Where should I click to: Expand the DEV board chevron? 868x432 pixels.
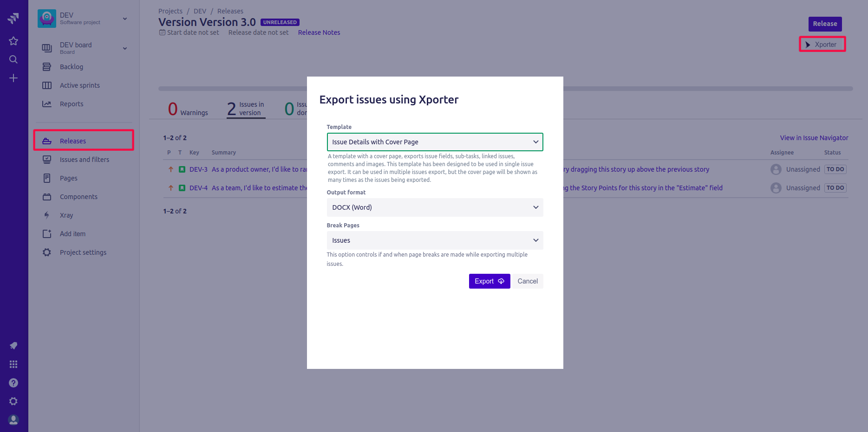click(125, 48)
